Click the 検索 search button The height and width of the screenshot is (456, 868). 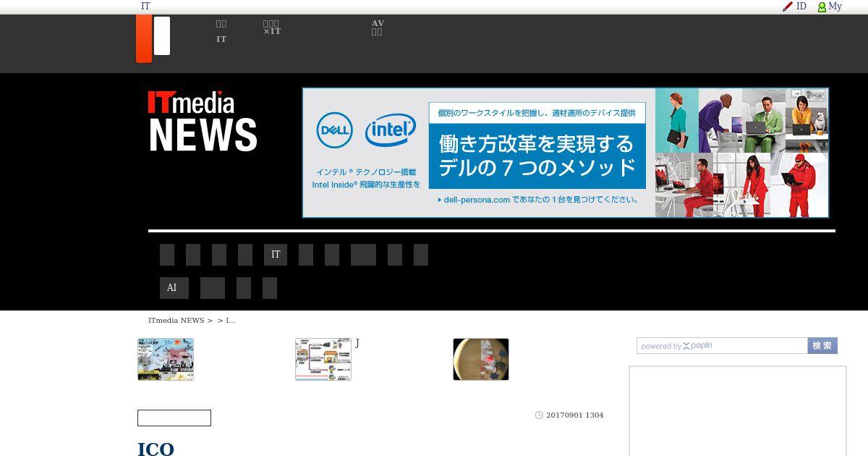tap(822, 346)
